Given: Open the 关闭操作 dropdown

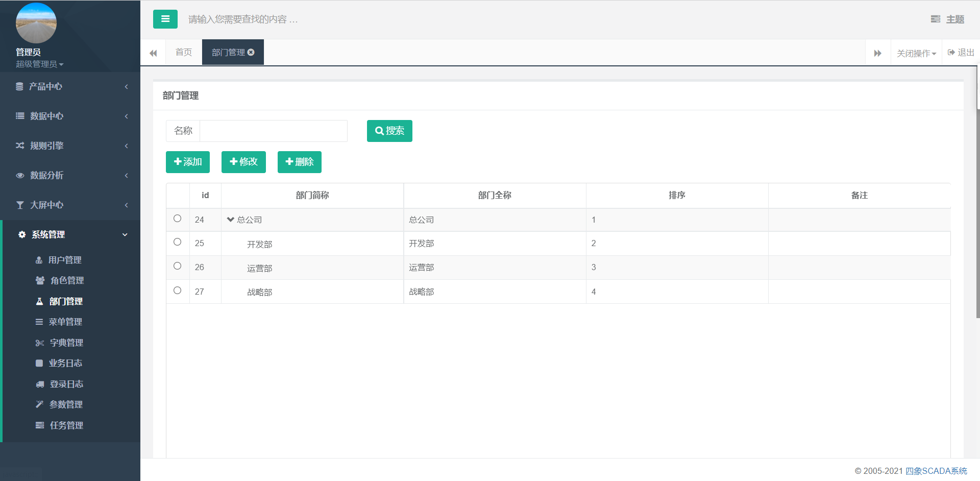Looking at the screenshot, I should click(x=916, y=54).
